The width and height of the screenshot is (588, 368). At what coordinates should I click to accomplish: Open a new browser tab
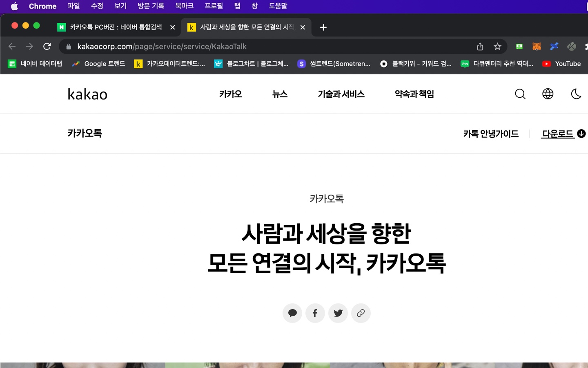[323, 27]
